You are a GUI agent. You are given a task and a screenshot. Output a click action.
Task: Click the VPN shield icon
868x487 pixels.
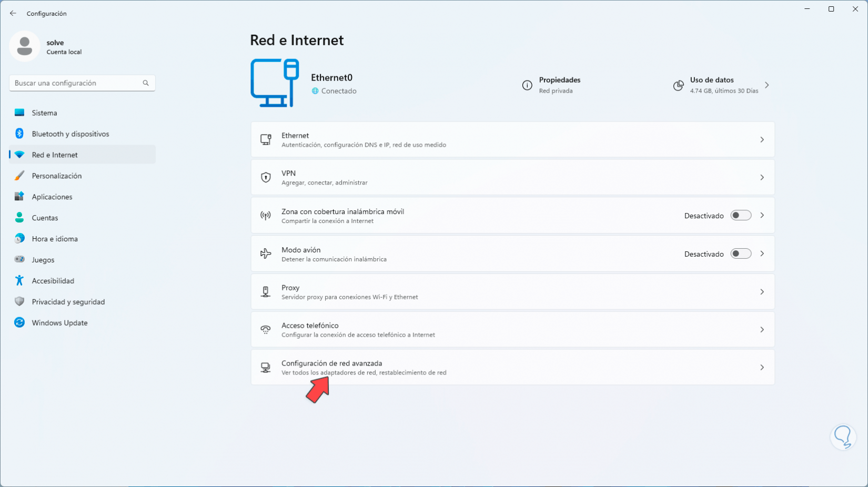coord(266,178)
